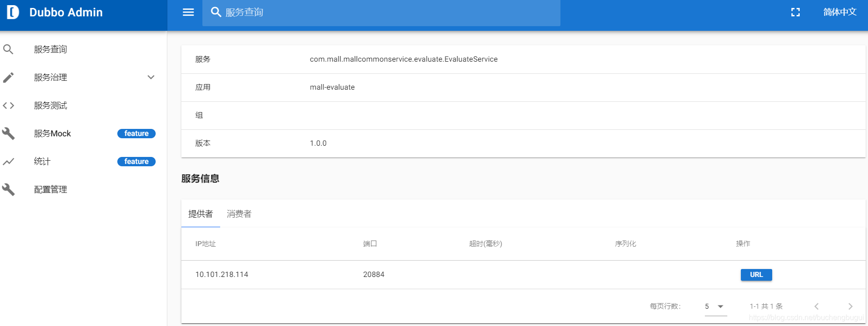Click the chart line icon beside 统计
The height and width of the screenshot is (326, 868).
pyautogui.click(x=8, y=162)
